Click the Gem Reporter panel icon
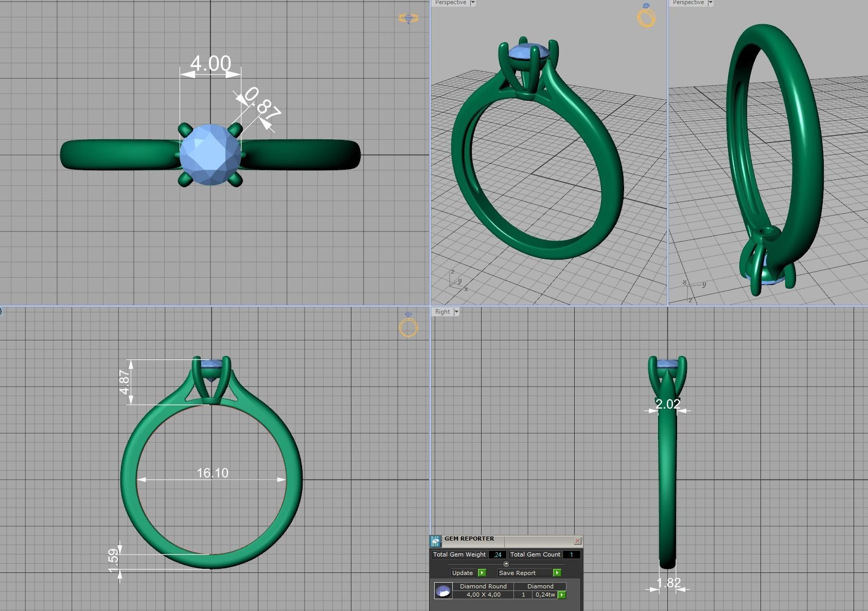The image size is (868, 611). [x=435, y=541]
